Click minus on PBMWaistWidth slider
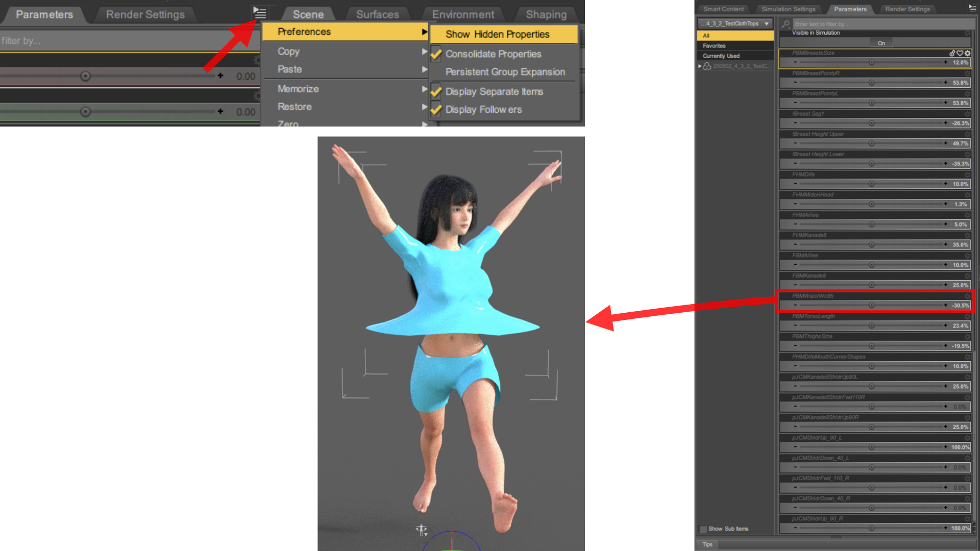Screen dimensions: 980x551 click(x=795, y=305)
